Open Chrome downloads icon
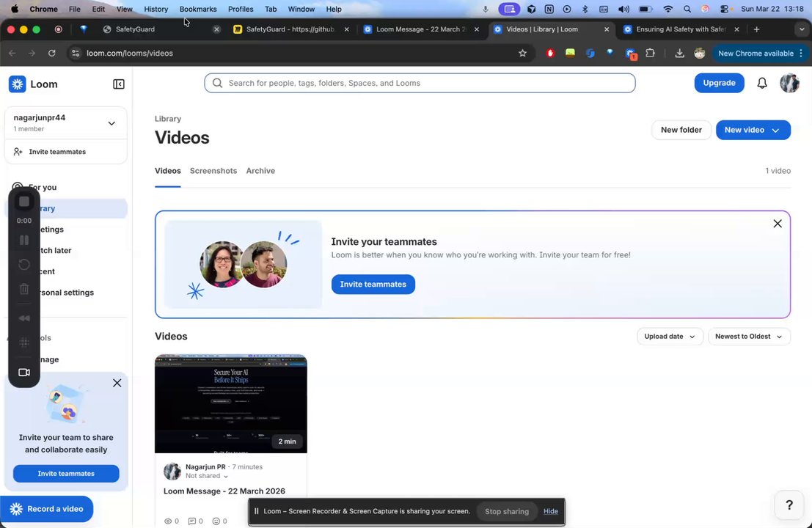Screen dimensions: 812x528 click(x=679, y=54)
